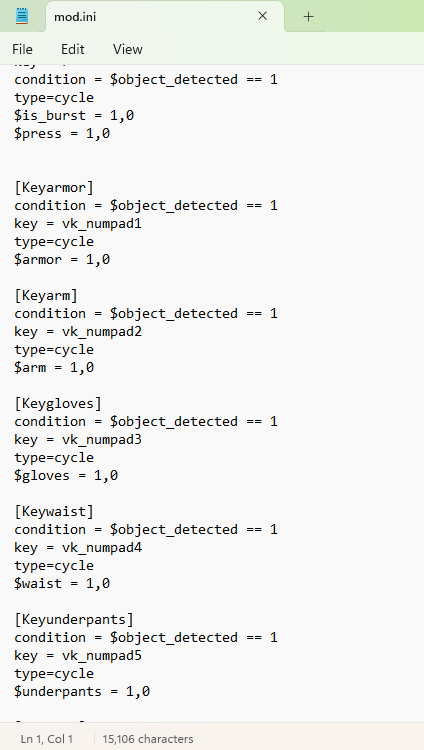Image resolution: width=424 pixels, height=750 pixels.
Task: Open the Edit menu
Action: (x=73, y=49)
